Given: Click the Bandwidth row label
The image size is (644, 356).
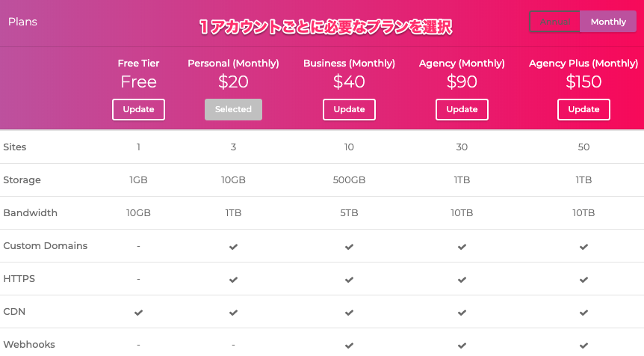Looking at the screenshot, I should pos(31,213).
